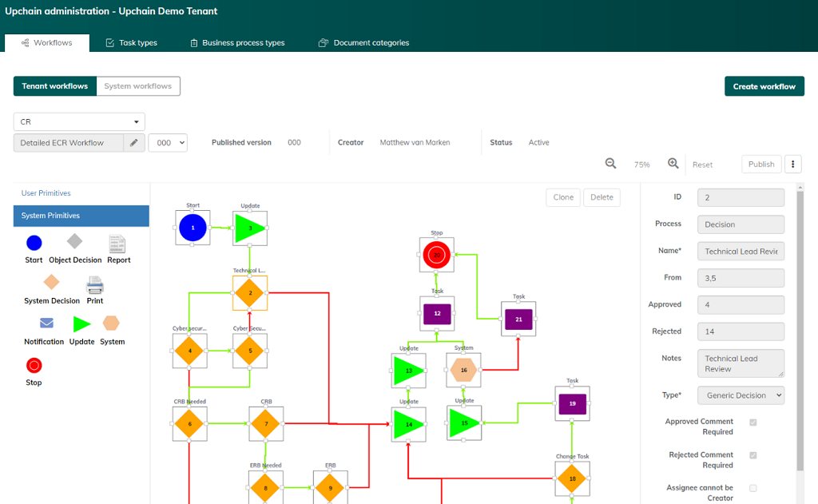The height and width of the screenshot is (504, 818).
Task: Check Assignee cannot be Creator
Action: click(752, 488)
